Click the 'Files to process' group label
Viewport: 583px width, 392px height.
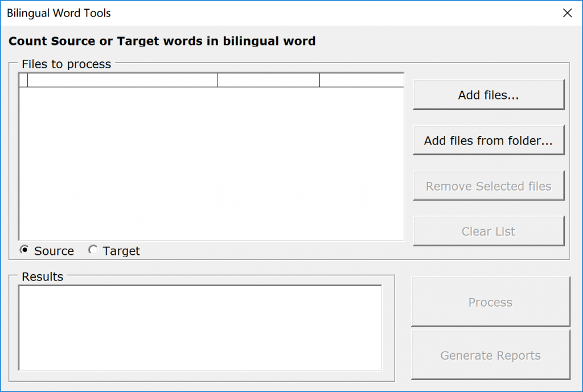pyautogui.click(x=66, y=64)
